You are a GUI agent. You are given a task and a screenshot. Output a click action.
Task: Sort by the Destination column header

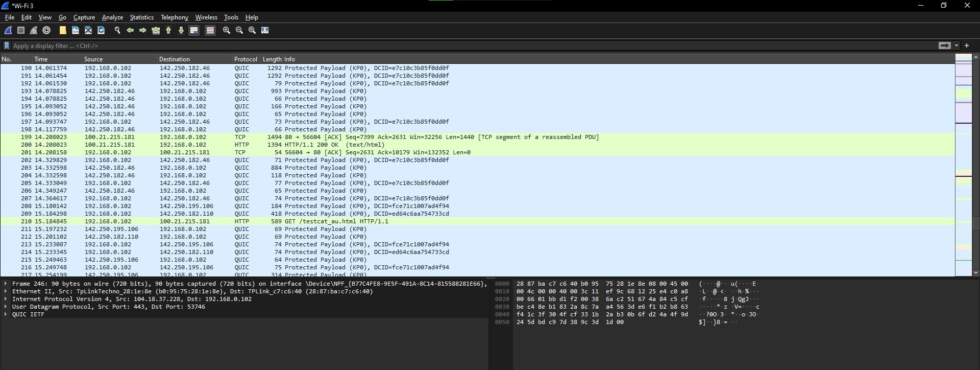[195, 59]
